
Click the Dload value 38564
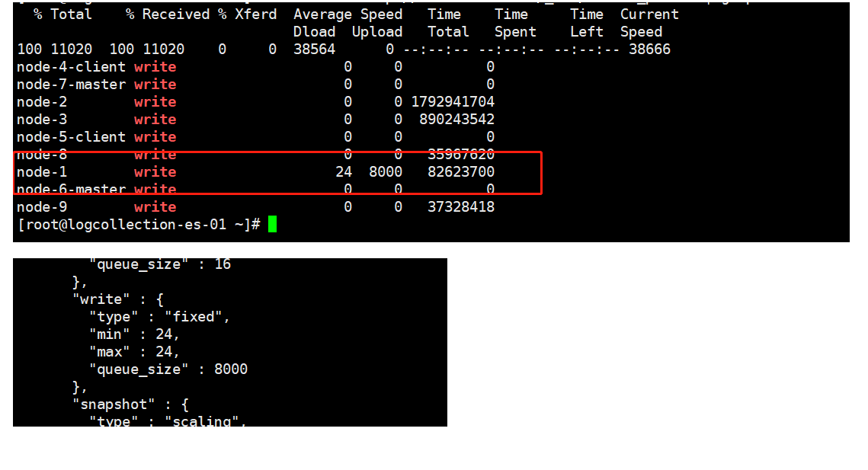pyautogui.click(x=315, y=50)
